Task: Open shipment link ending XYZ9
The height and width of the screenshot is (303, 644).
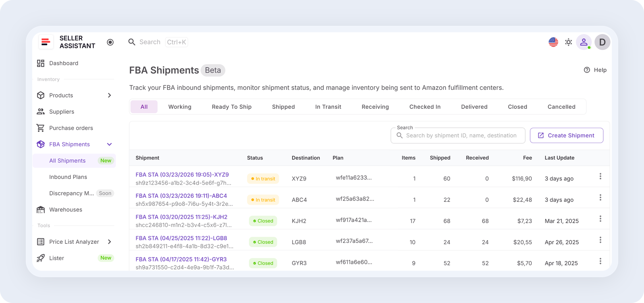Action: 182,174
